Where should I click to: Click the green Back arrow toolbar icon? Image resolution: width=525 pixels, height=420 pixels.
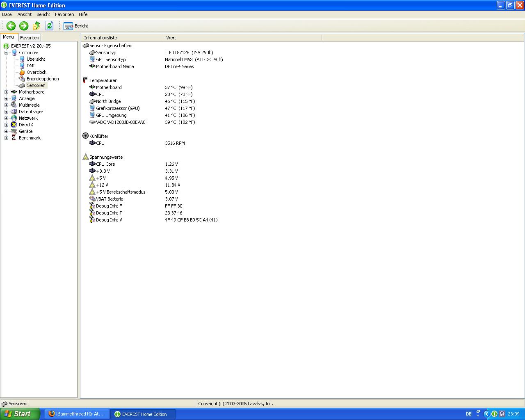pos(11,26)
